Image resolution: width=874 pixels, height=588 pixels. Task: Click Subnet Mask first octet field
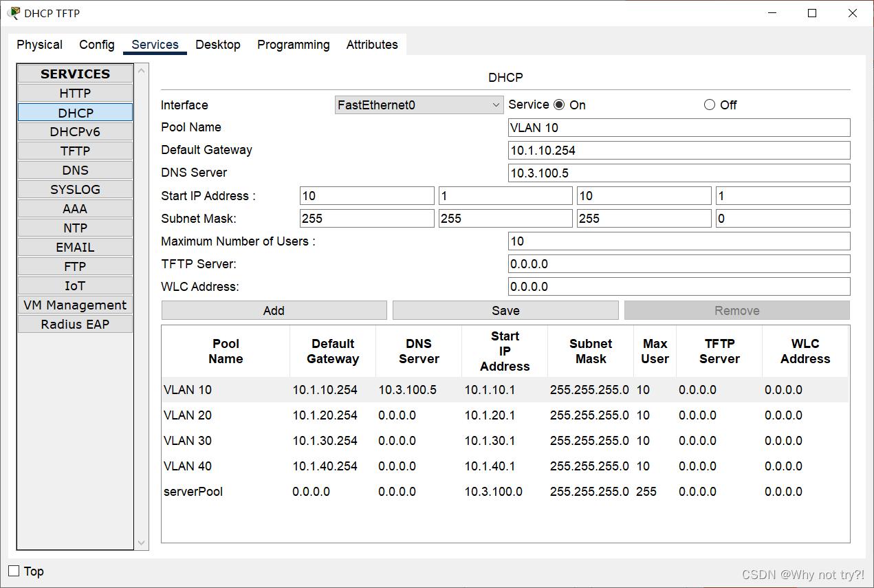coord(367,219)
